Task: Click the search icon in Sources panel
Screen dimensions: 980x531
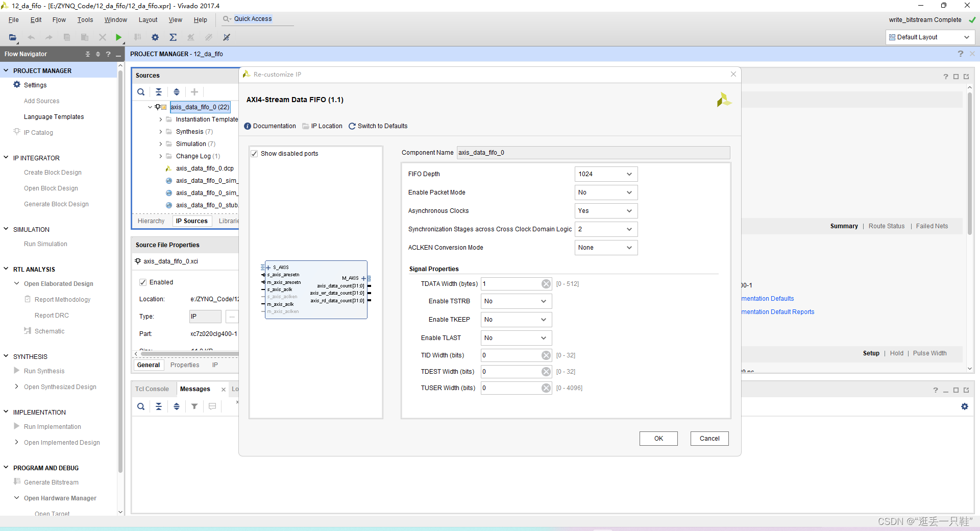Action: click(x=141, y=92)
